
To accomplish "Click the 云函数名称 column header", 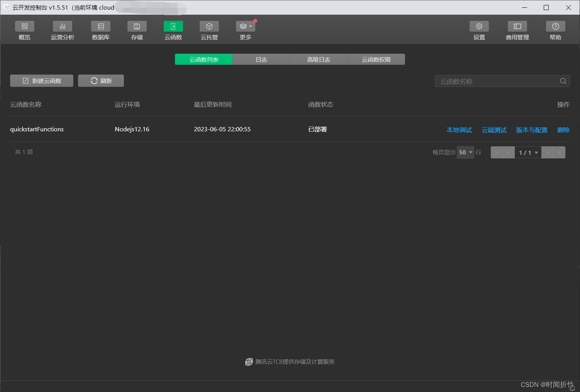I will (x=26, y=105).
